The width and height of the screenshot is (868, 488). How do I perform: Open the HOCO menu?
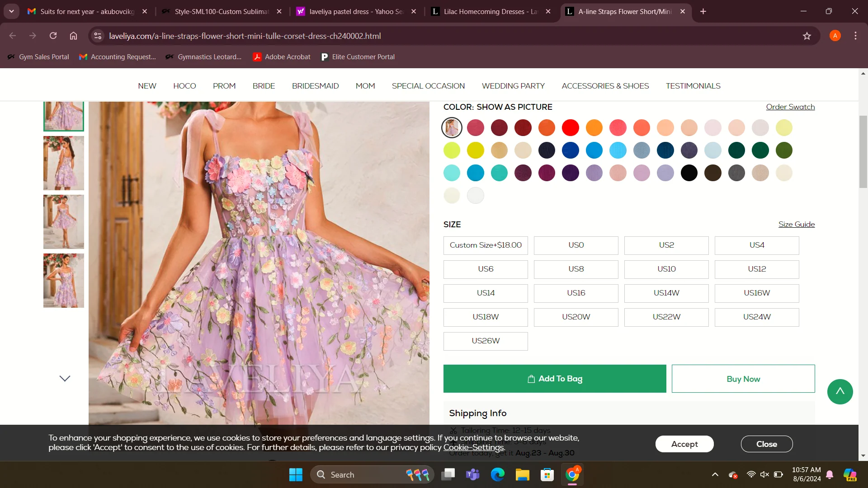click(184, 86)
